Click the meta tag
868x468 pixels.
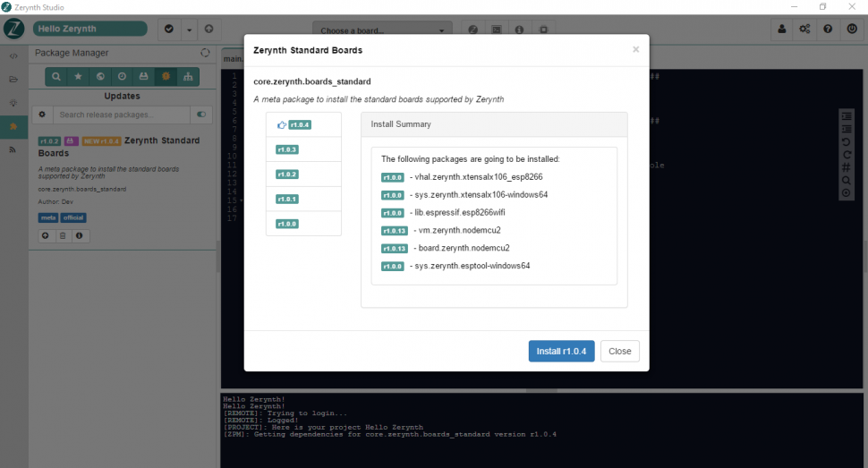pos(48,217)
